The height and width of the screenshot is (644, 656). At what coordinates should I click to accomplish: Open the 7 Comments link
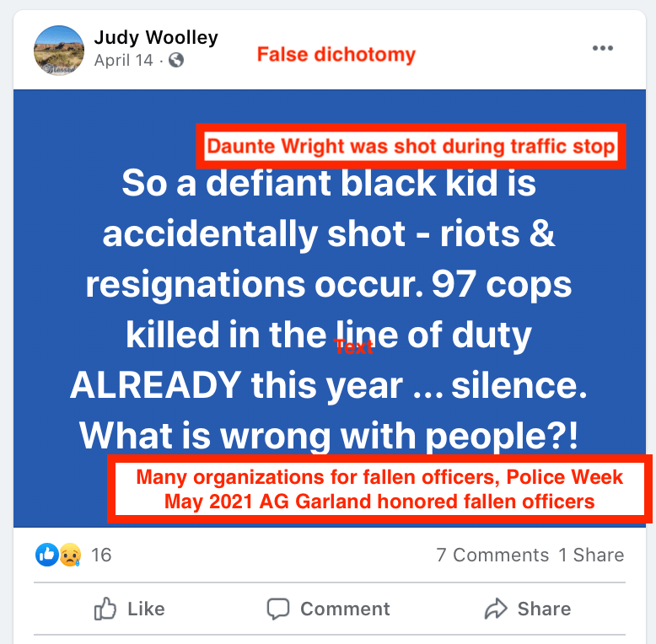pyautogui.click(x=492, y=555)
